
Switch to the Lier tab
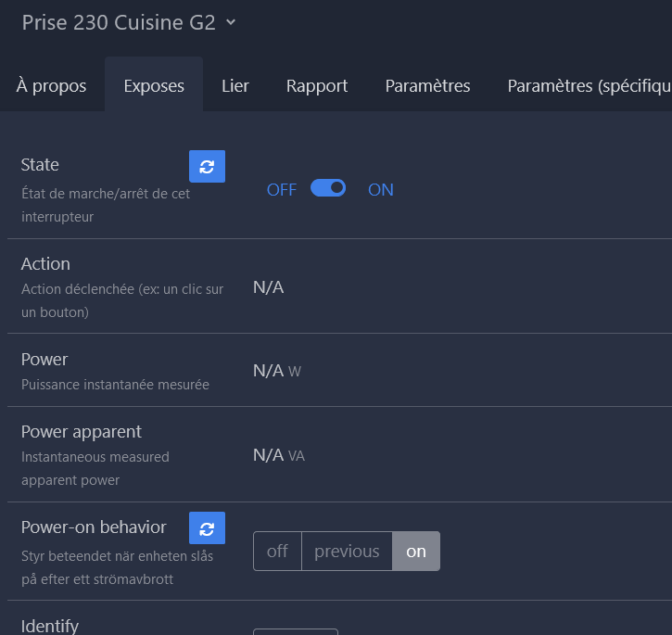point(235,86)
